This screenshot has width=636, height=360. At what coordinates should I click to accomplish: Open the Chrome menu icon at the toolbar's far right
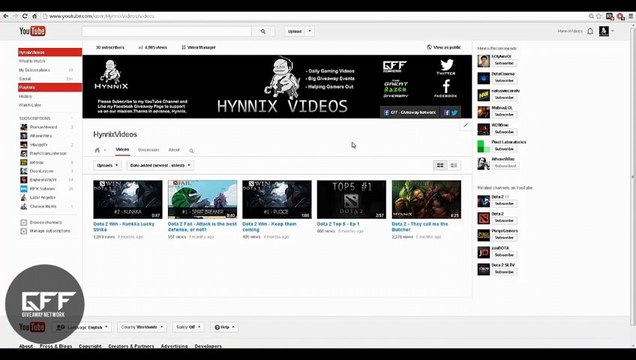click(631, 16)
